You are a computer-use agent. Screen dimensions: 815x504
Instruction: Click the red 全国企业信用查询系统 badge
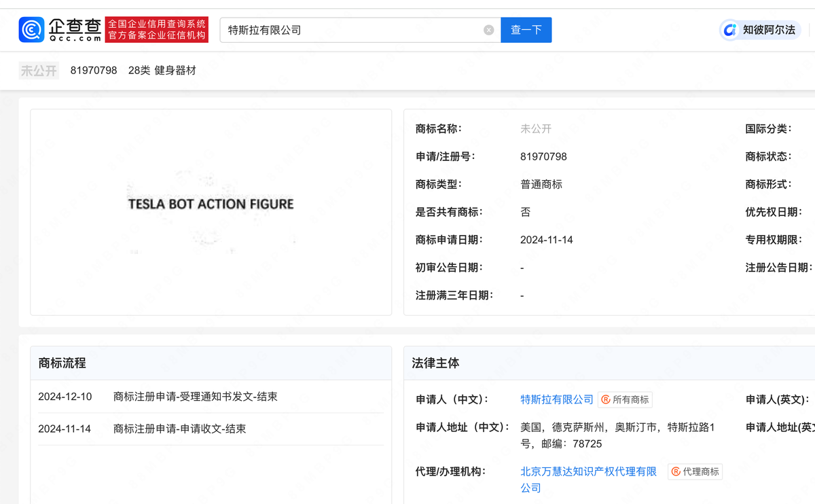pyautogui.click(x=158, y=29)
